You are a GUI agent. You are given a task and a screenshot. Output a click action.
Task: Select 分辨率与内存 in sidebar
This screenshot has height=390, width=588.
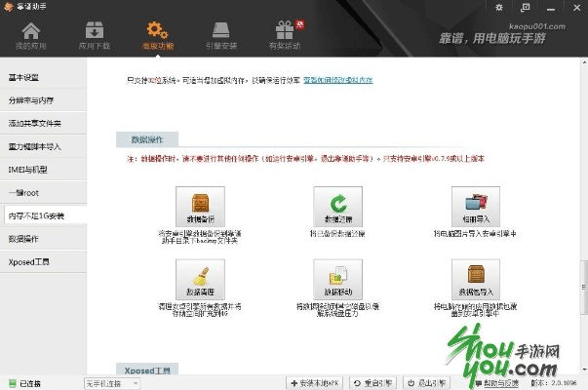[44, 100]
